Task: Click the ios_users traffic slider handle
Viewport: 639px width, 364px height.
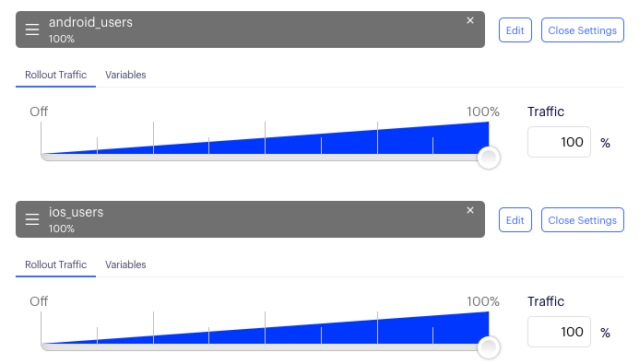Action: (x=489, y=346)
